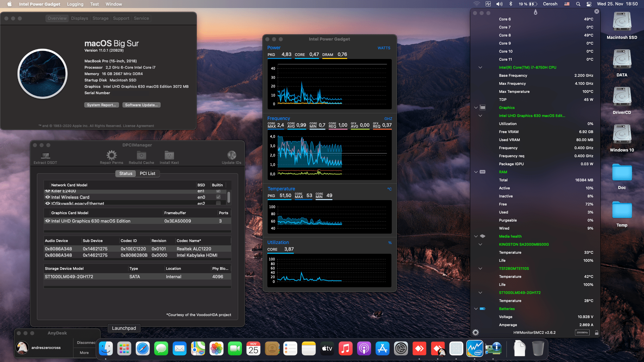
Task: Open HWMonitorSMC2 preferences gear
Action: coord(475,333)
